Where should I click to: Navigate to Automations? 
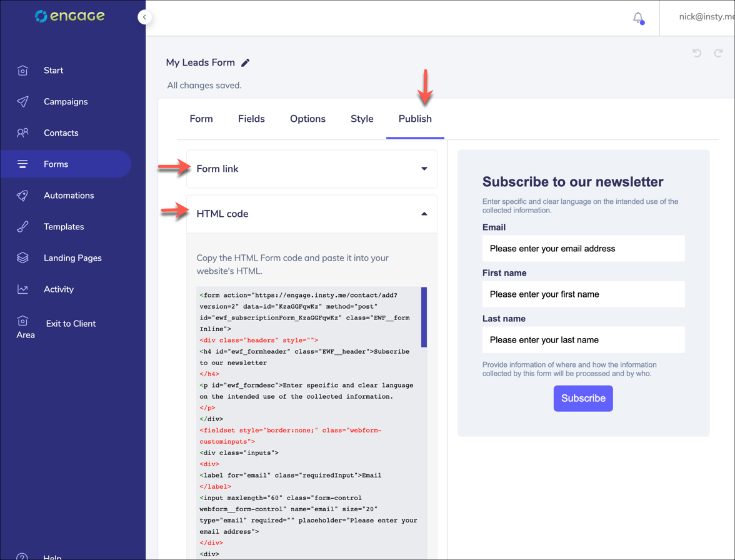[69, 196]
